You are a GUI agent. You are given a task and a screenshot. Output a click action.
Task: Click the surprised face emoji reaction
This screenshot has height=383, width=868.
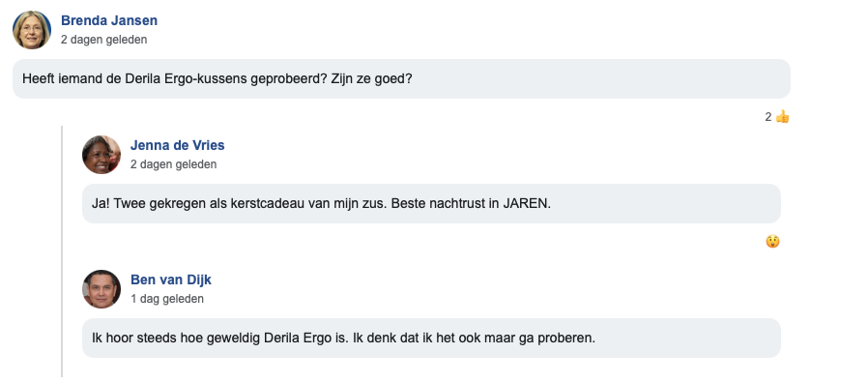772,242
